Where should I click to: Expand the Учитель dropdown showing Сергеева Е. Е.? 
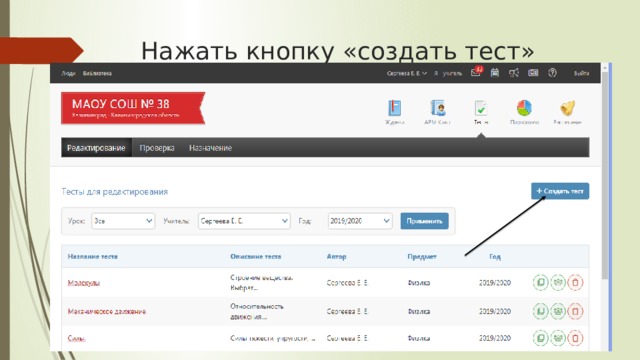(244, 221)
